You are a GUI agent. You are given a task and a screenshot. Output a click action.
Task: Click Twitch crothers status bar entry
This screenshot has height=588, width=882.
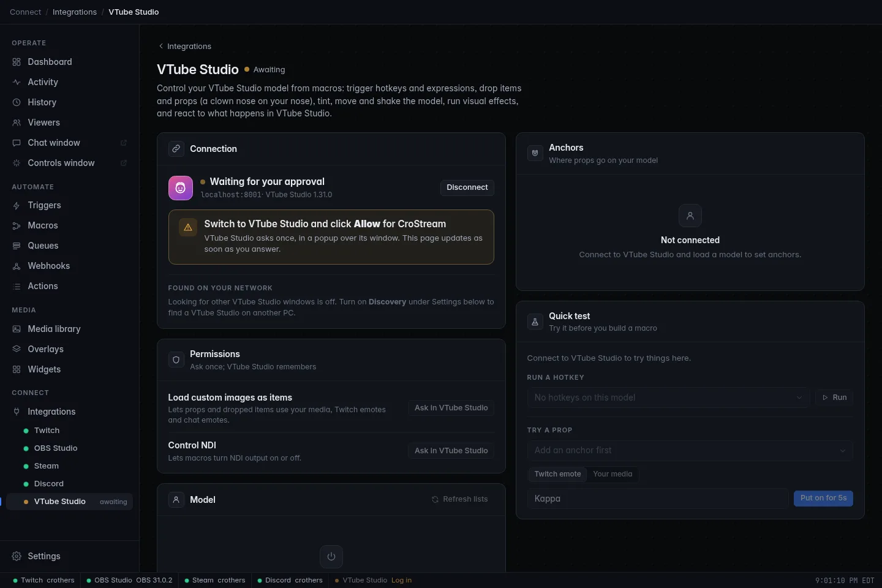coord(43,580)
